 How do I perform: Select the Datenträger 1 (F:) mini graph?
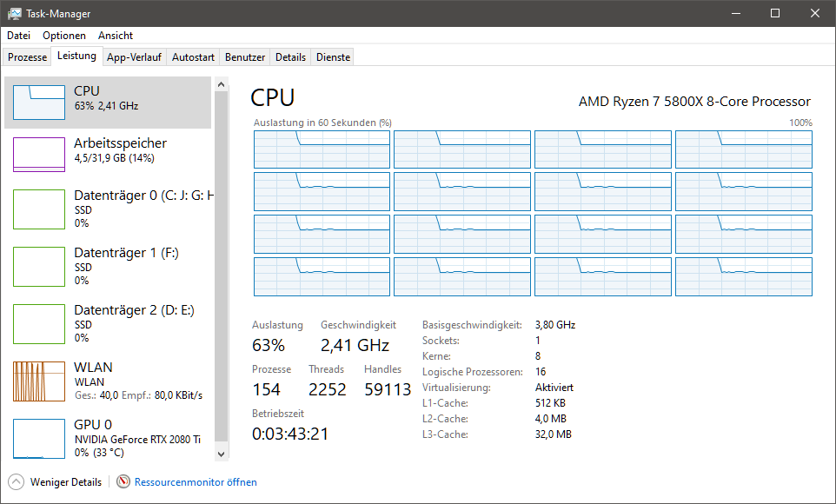tap(39, 267)
